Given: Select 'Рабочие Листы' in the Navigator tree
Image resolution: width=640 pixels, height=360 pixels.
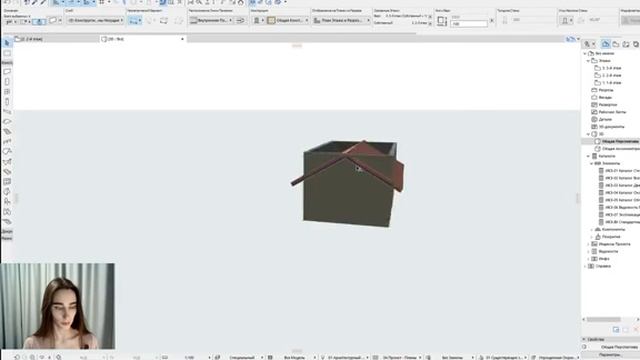Looking at the screenshot, I should (612, 112).
